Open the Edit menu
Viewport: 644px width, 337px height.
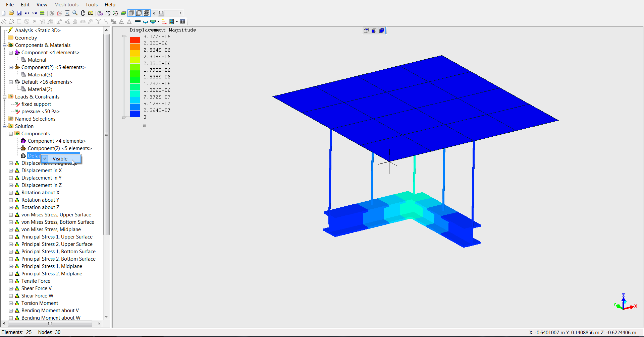(25, 4)
